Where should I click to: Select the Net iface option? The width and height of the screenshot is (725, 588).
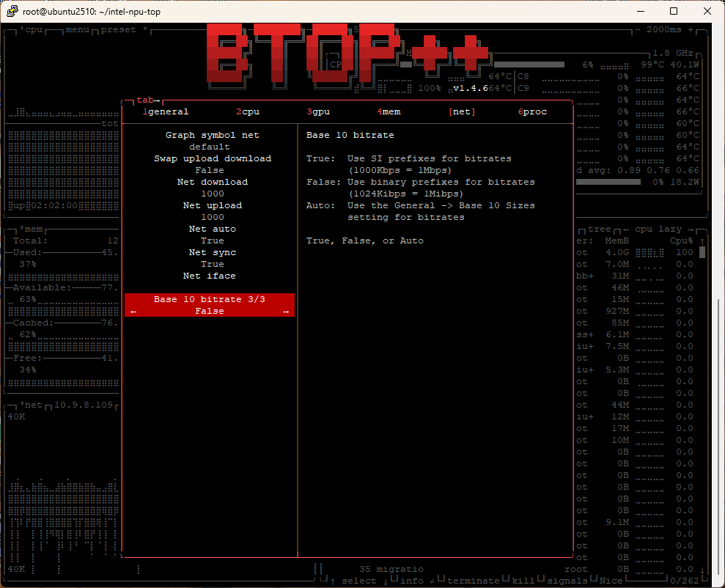[212, 276]
